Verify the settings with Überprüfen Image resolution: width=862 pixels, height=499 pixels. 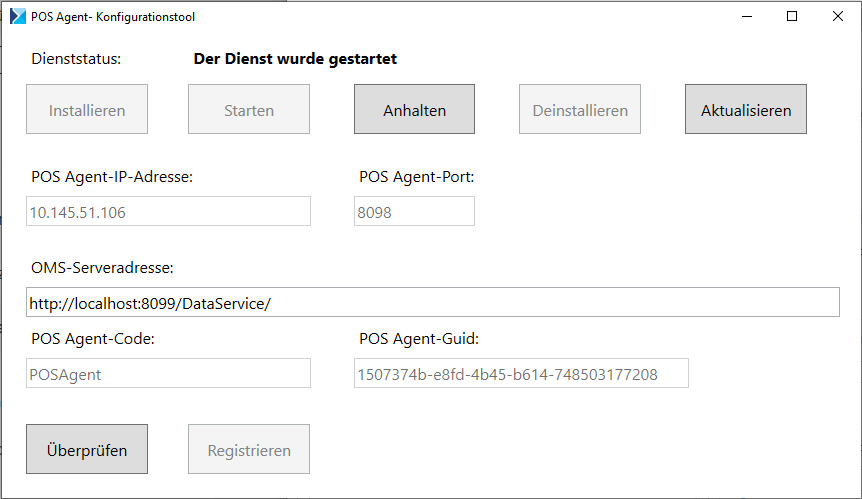(87, 449)
